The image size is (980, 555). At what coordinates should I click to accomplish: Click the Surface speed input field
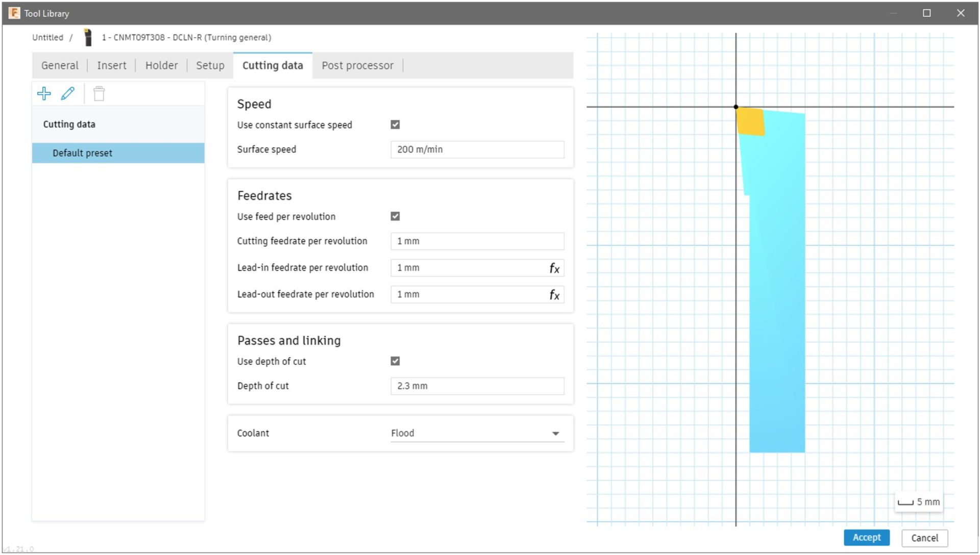(477, 149)
